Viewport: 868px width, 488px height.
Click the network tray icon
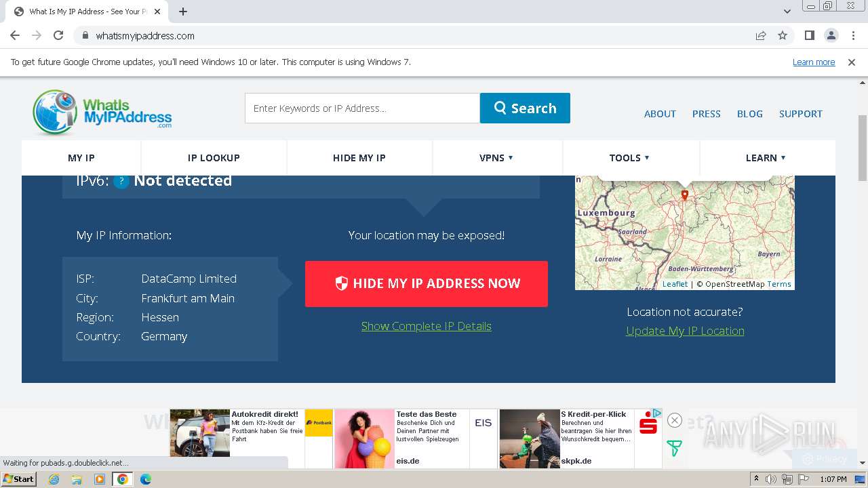tap(787, 479)
